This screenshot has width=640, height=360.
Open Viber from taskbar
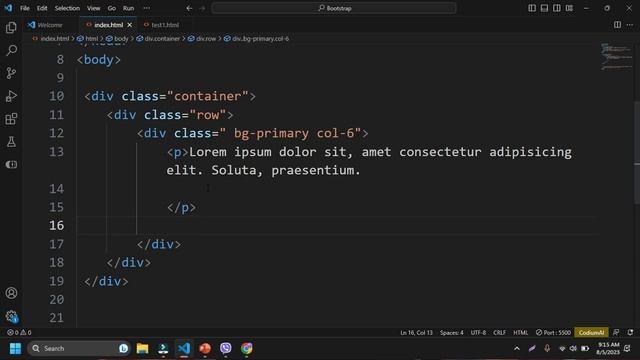click(226, 349)
